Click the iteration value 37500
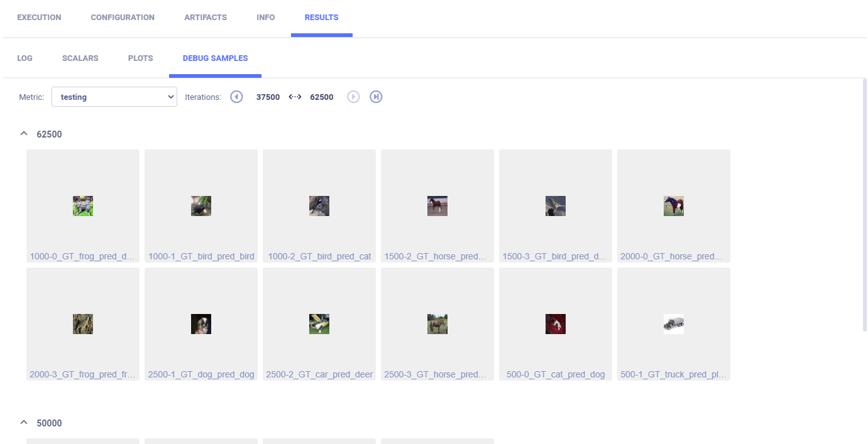 268,97
